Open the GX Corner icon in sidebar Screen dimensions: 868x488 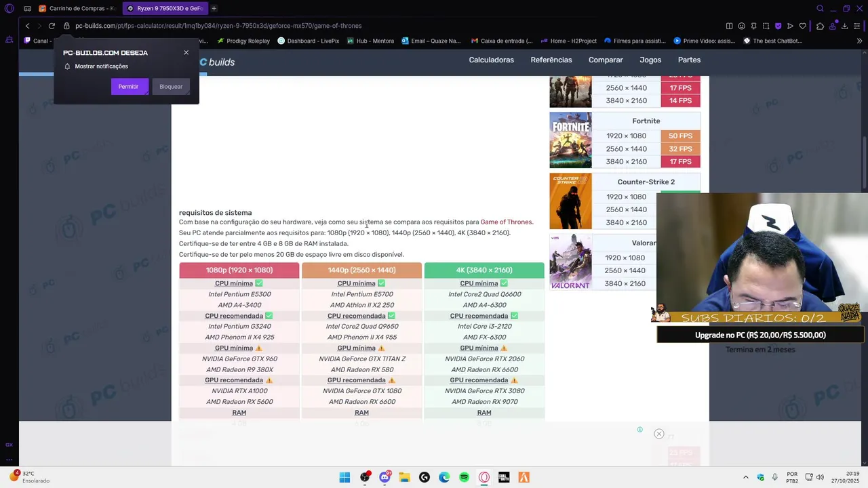pyautogui.click(x=9, y=445)
